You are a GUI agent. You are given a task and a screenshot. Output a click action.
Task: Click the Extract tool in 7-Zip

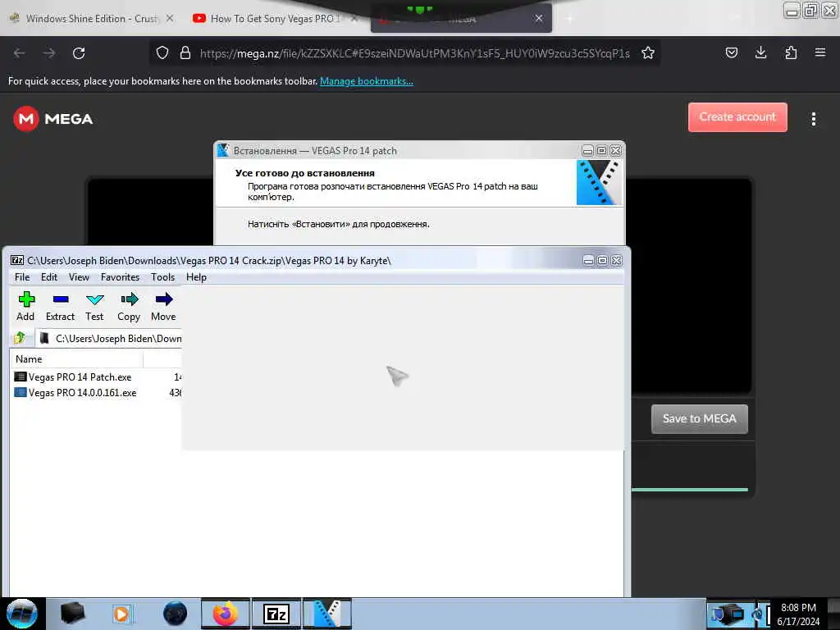tap(60, 307)
